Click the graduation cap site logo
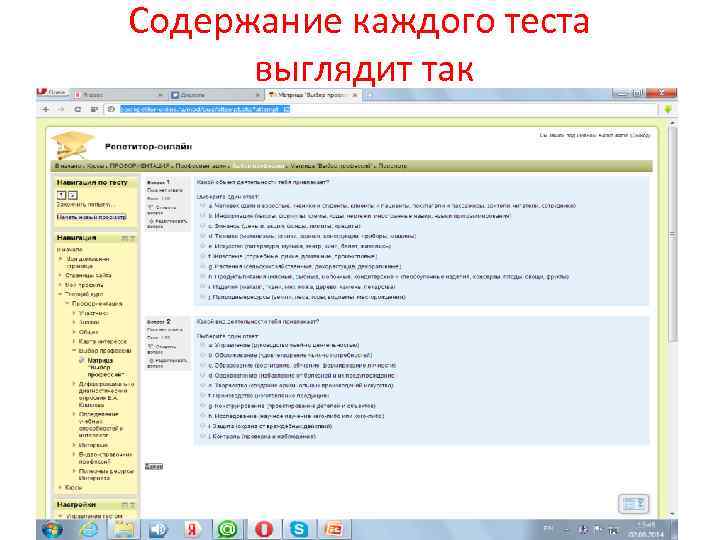This screenshot has width=720, height=540. coord(73,145)
